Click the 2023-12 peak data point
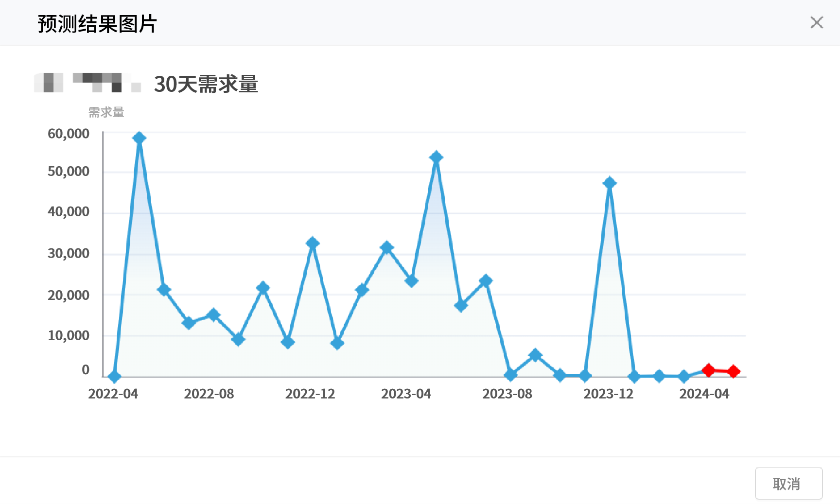 tap(609, 183)
